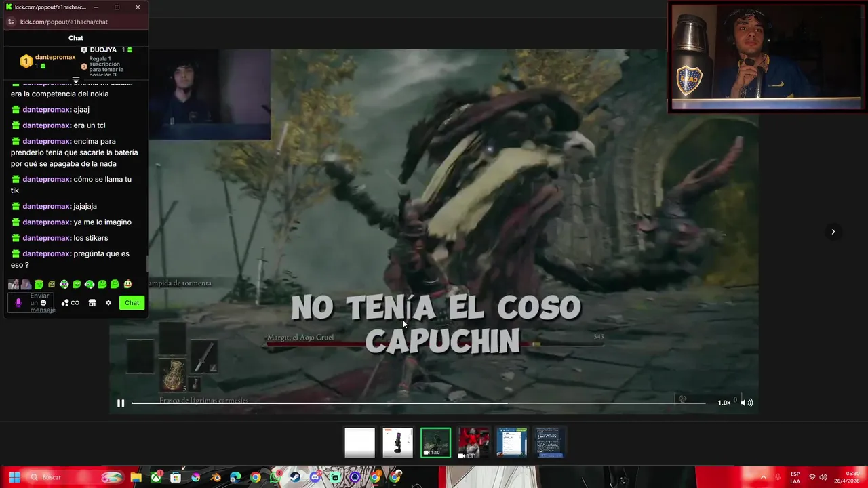The image size is (868, 488).
Task: Open Blender from the taskbar
Action: pos(216,477)
